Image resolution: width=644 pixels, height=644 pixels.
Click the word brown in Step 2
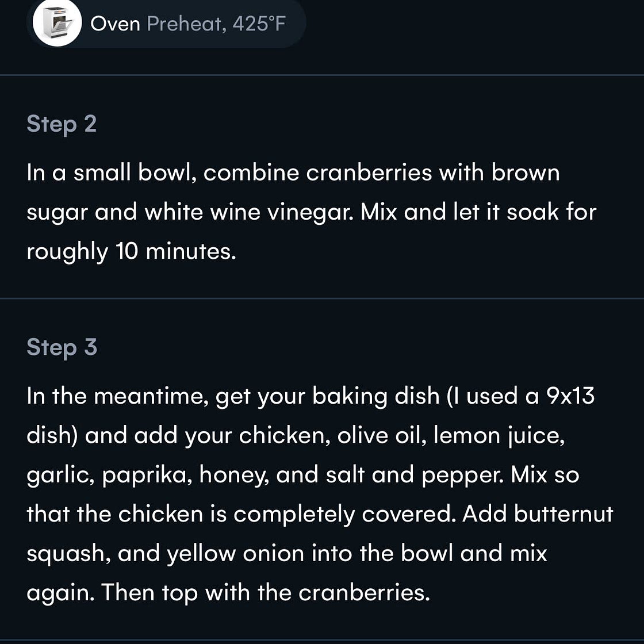[x=526, y=172]
